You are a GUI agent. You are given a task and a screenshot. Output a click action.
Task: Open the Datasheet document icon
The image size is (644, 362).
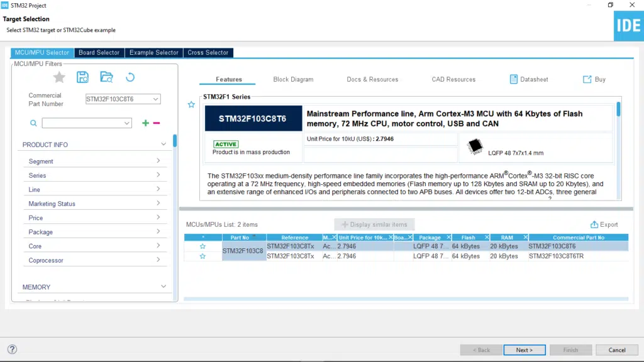tap(513, 79)
